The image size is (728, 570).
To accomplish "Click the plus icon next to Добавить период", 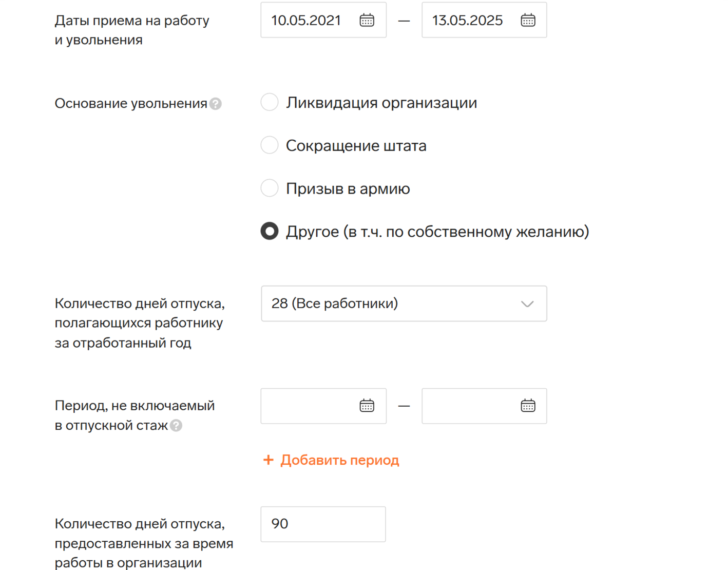I will 268,460.
